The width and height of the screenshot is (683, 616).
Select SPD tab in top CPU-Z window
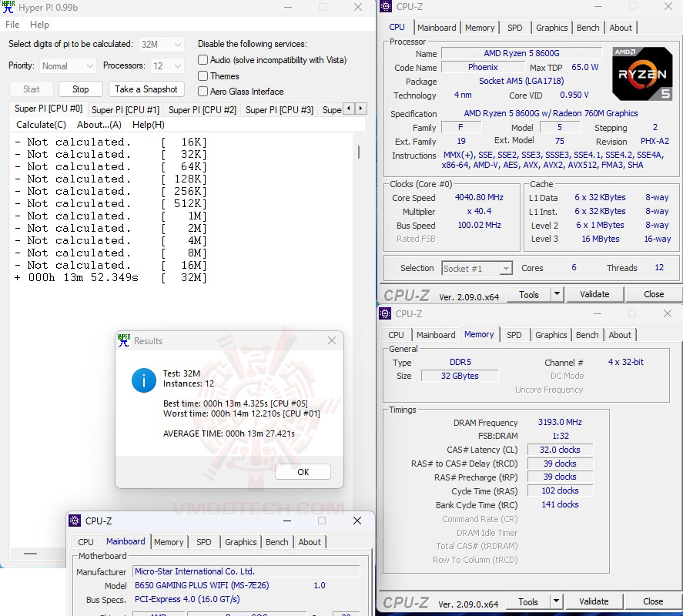(514, 28)
